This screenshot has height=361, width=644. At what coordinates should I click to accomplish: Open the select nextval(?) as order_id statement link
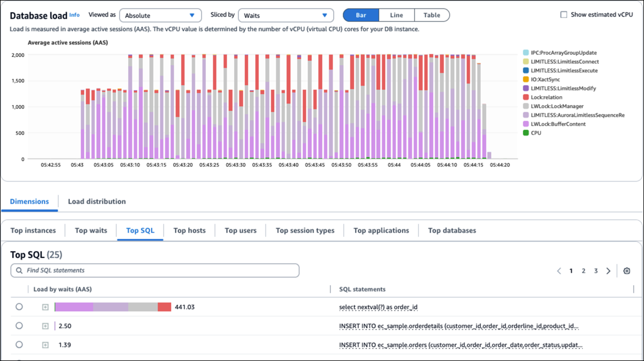[379, 306]
